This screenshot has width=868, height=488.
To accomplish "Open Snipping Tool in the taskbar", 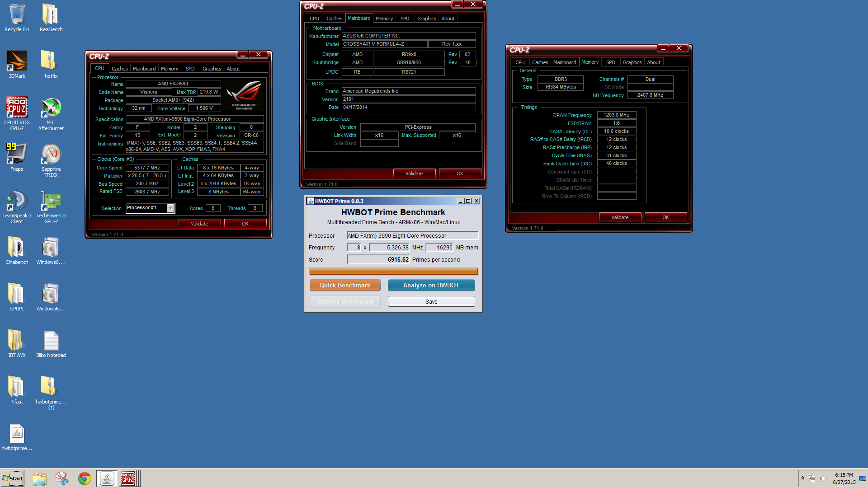I will (62, 479).
